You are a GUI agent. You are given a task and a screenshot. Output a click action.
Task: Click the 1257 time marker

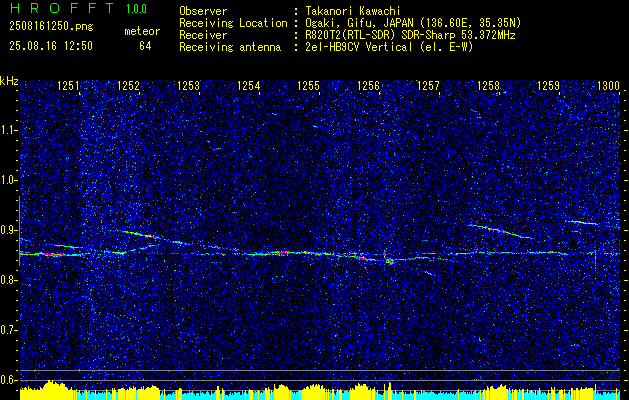tap(428, 85)
